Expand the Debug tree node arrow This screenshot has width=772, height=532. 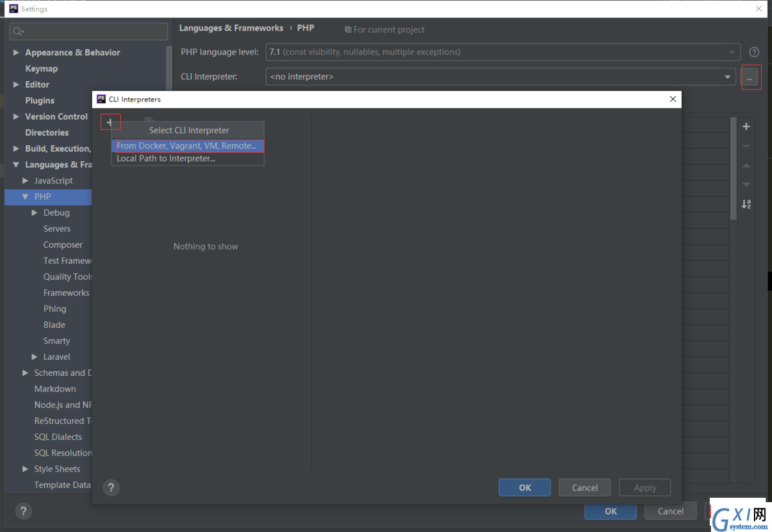click(x=35, y=213)
